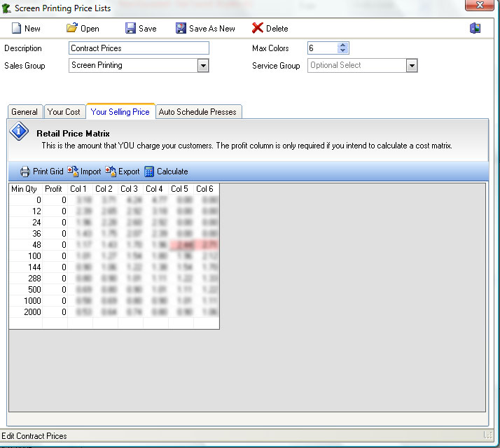500x448 pixels.
Task: Select the highlighted red cell in Col 5
Action: [181, 245]
